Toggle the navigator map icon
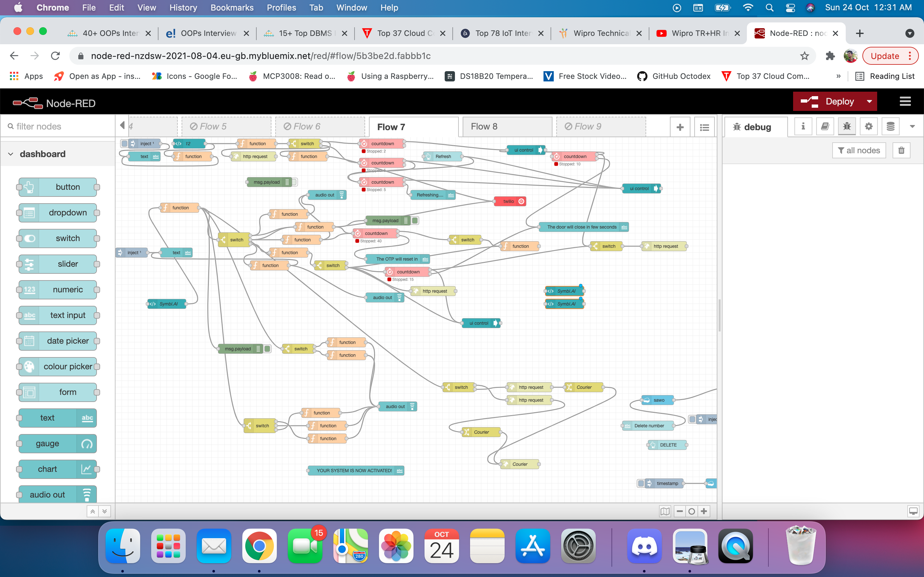 click(x=664, y=511)
